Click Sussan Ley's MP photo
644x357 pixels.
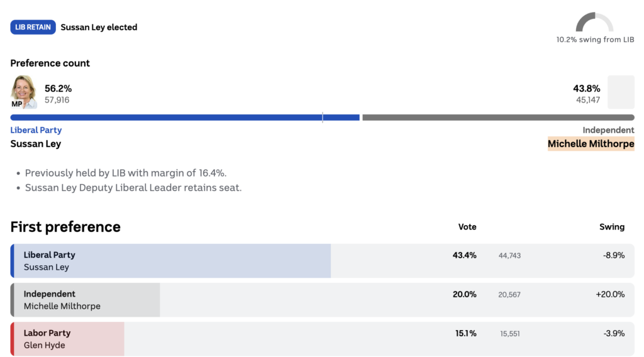coord(24,92)
